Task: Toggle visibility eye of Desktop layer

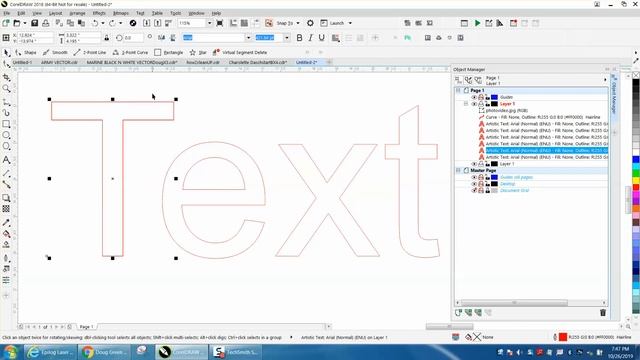Action: point(474,184)
